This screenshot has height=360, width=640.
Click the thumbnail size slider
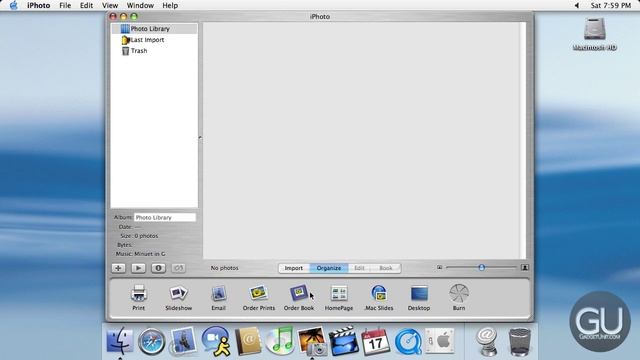(482, 268)
